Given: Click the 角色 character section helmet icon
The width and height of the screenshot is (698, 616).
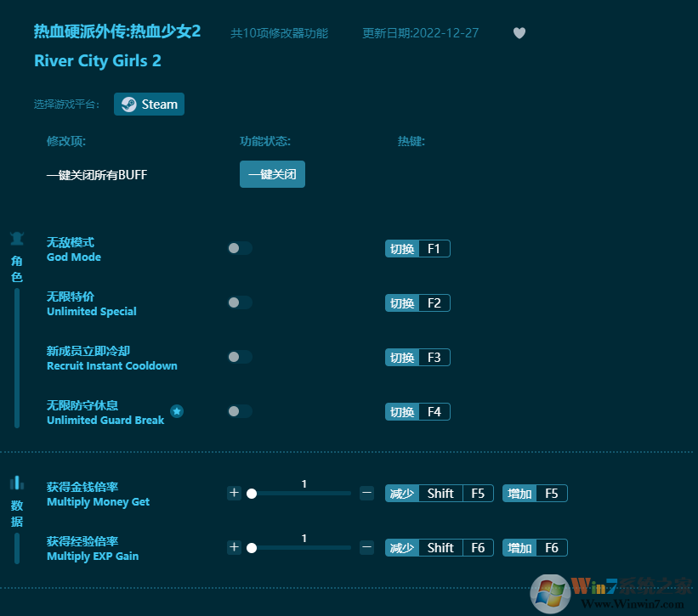Looking at the screenshot, I should point(17,239).
